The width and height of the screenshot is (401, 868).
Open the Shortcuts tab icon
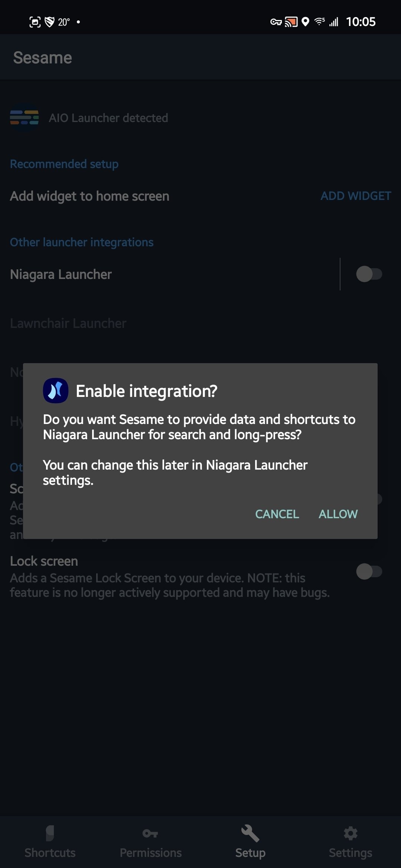50,833
